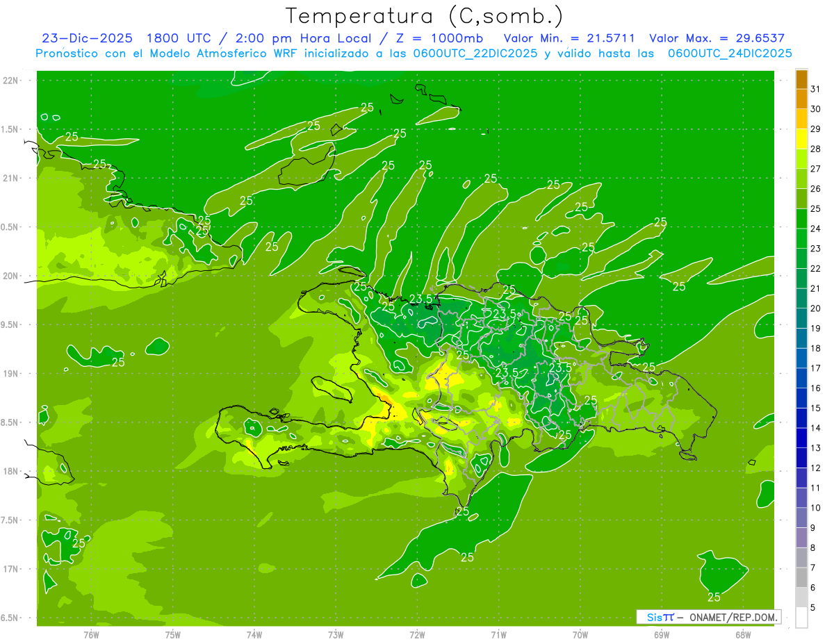
Task: Click the '68W' longitude axis label
Action: pos(743,634)
